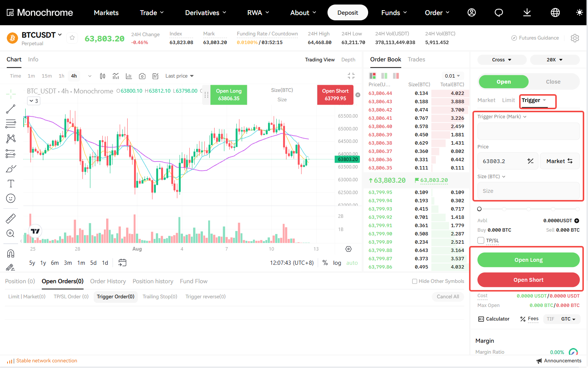The height and width of the screenshot is (368, 588).
Task: Open the 20X leverage dropdown
Action: [554, 60]
